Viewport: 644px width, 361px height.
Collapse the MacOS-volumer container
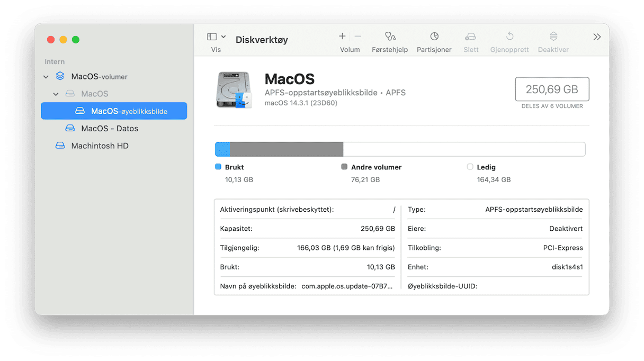point(46,77)
